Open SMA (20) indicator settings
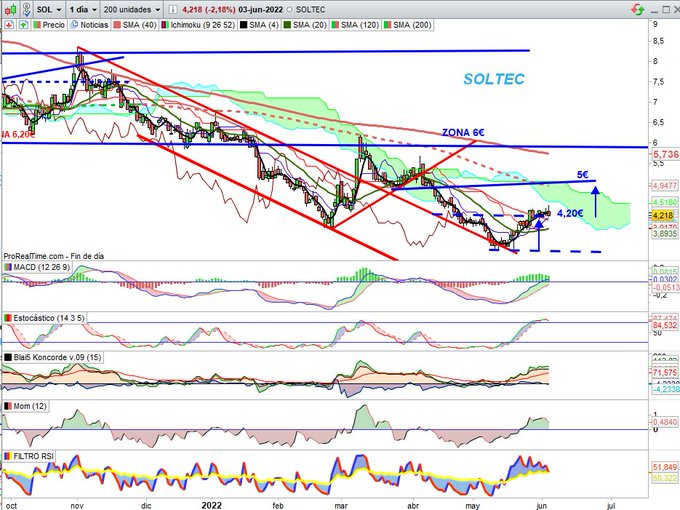This screenshot has width=680, height=510. coord(310,25)
